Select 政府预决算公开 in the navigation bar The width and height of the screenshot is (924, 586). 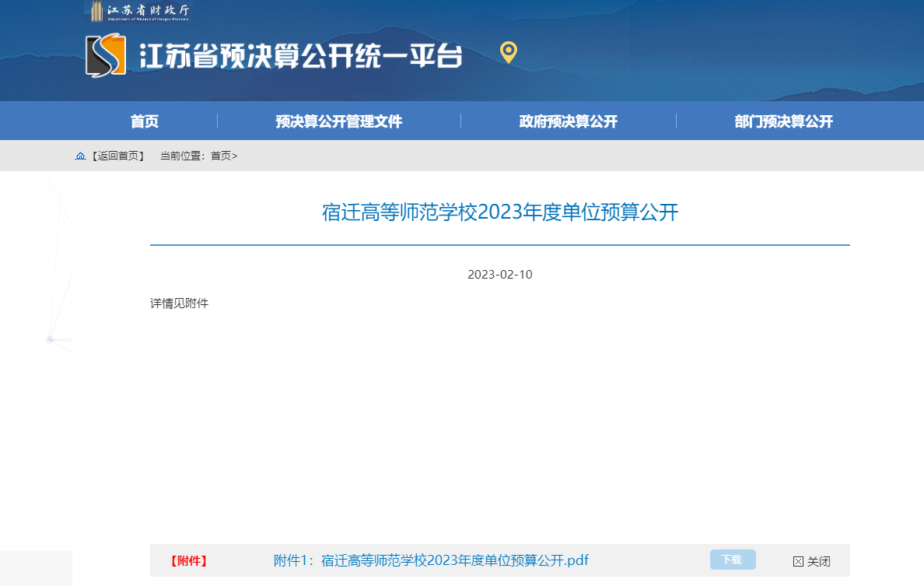(568, 121)
